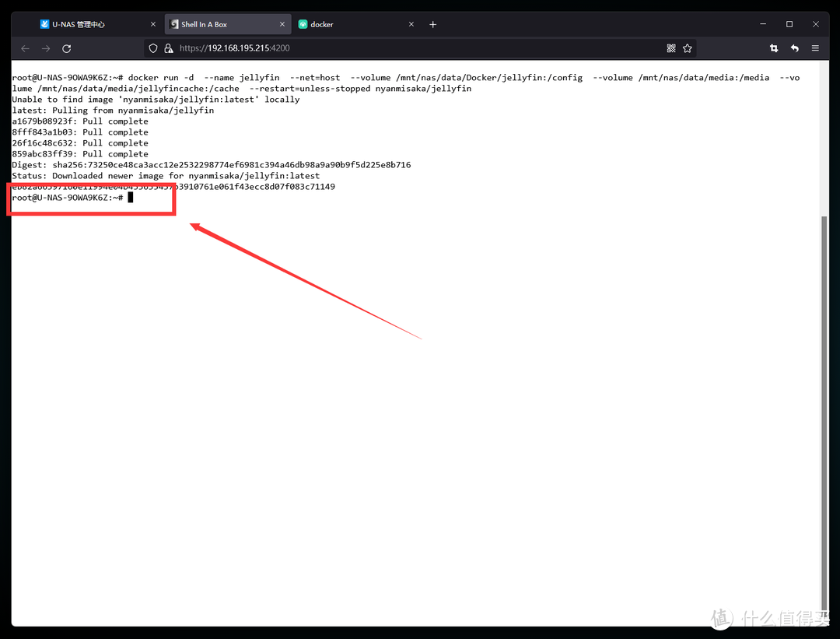Viewport: 840px width, 639px height.
Task: Close the Shell In A Box tab
Action: tap(282, 25)
